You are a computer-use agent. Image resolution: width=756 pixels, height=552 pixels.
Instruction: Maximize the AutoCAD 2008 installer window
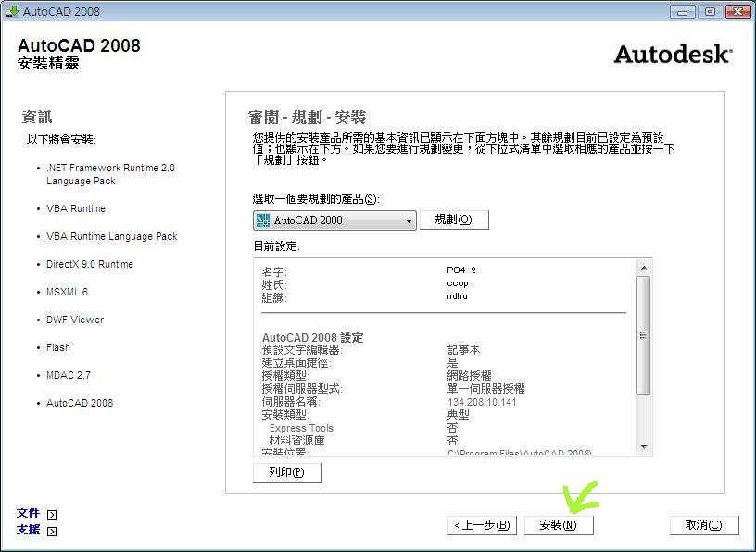(x=710, y=11)
